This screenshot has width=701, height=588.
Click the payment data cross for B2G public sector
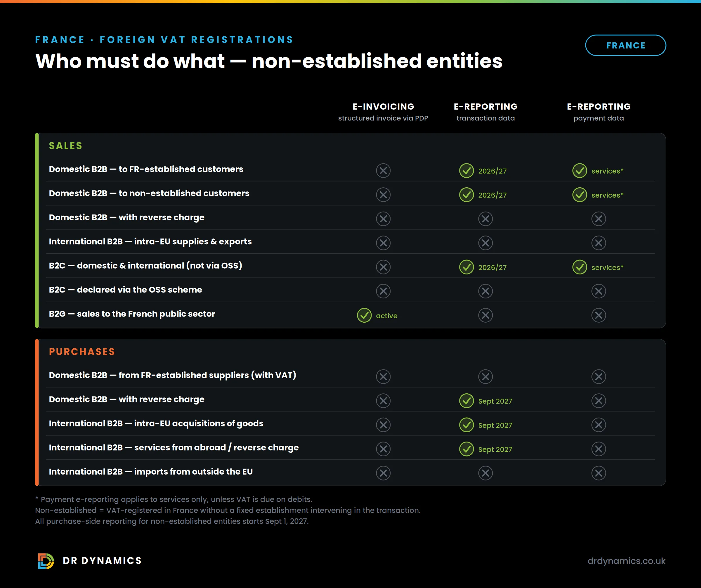598,315
